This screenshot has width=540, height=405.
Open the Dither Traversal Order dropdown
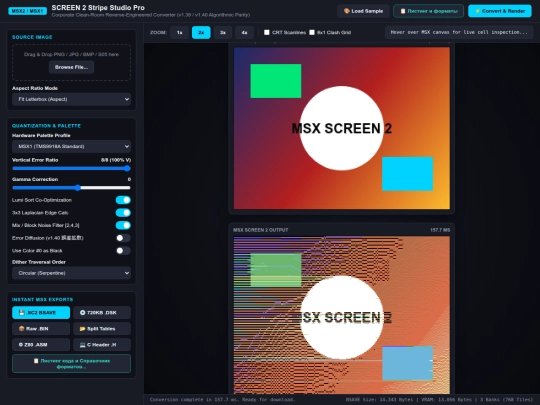71,273
